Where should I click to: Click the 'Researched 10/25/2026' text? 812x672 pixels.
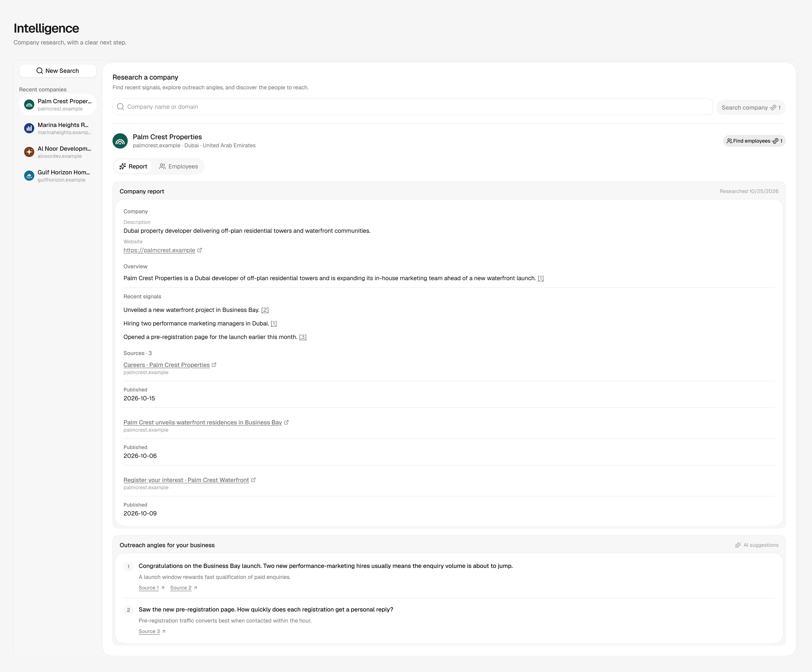coord(749,191)
